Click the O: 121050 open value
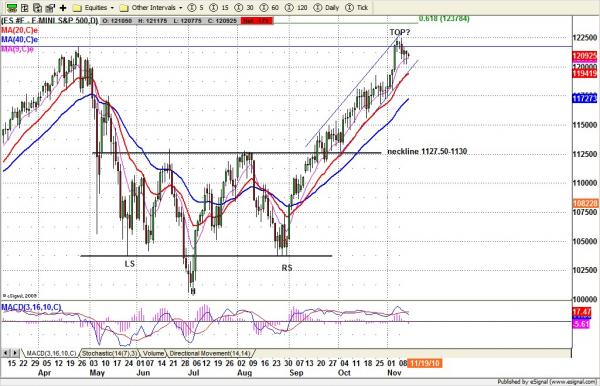Viewport: 600px width, 386px height. tap(116, 21)
